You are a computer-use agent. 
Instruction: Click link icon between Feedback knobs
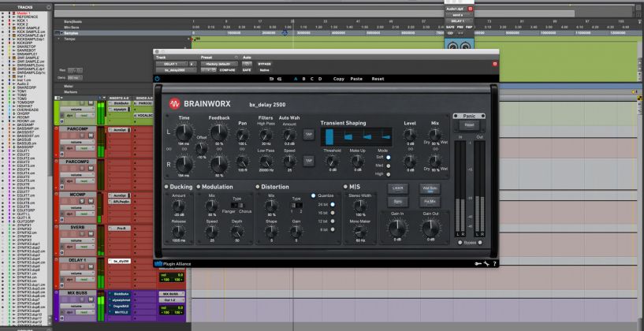click(219, 149)
